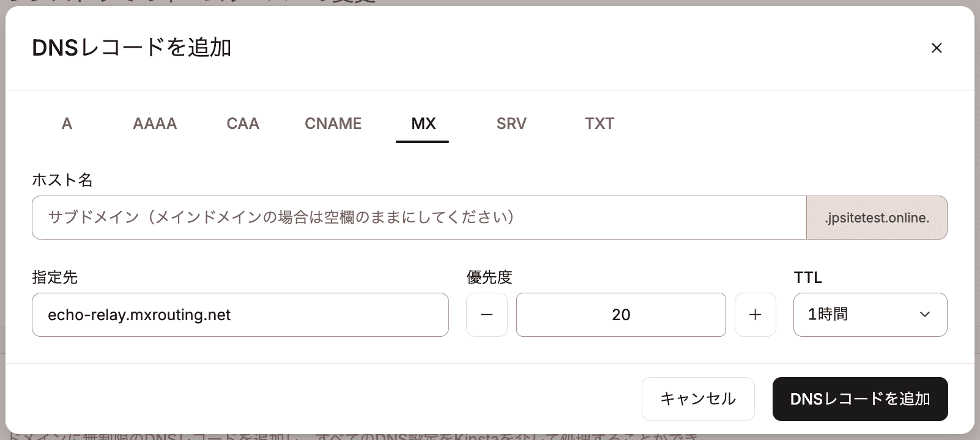980x440 pixels.
Task: Click the DNSレコードを追加 dialog title
Action: tap(132, 48)
